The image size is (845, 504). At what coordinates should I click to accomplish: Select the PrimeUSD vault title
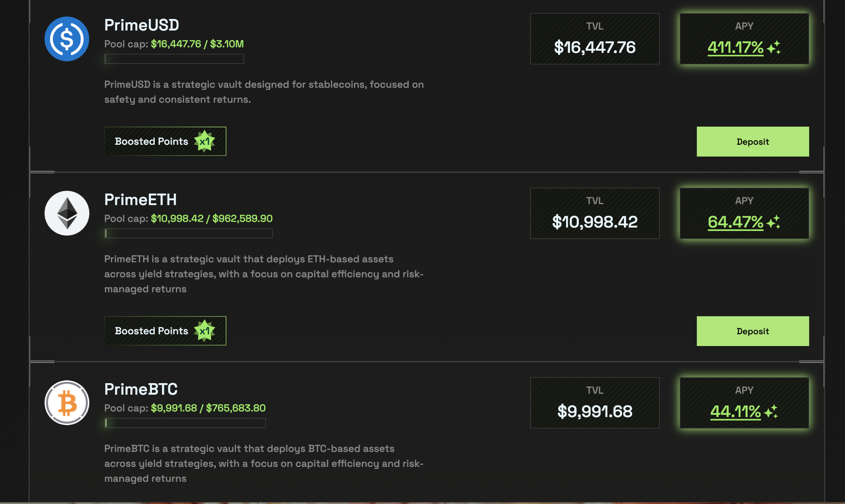[142, 25]
